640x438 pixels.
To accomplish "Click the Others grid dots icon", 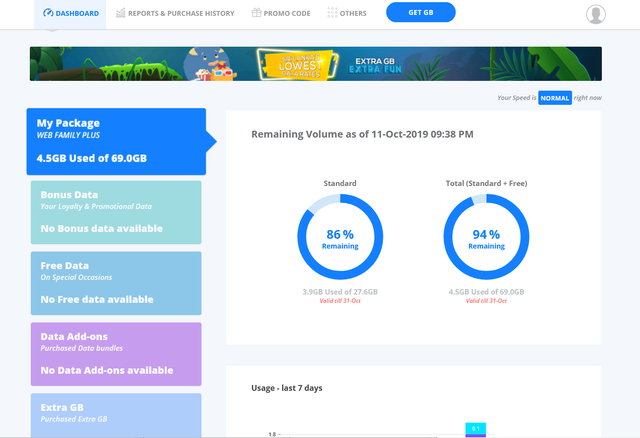I will 332,13.
